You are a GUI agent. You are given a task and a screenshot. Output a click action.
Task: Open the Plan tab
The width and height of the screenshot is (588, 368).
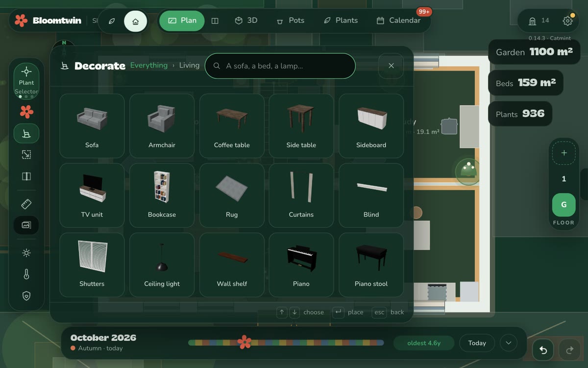tap(182, 21)
